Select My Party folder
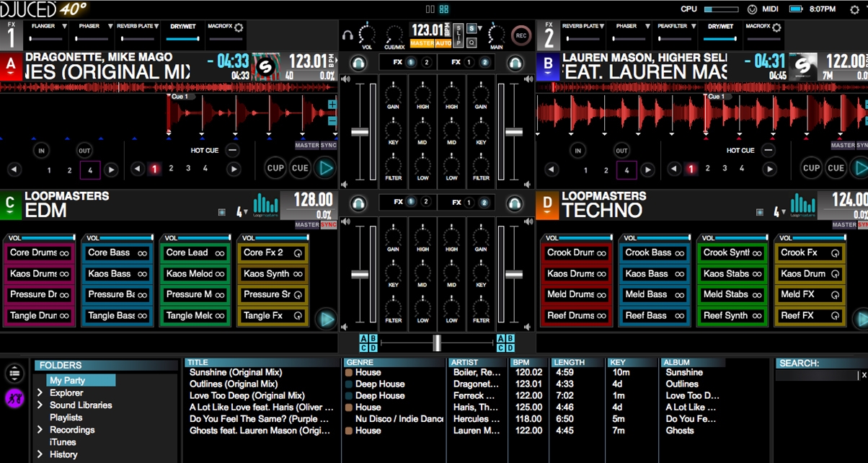 (67, 380)
